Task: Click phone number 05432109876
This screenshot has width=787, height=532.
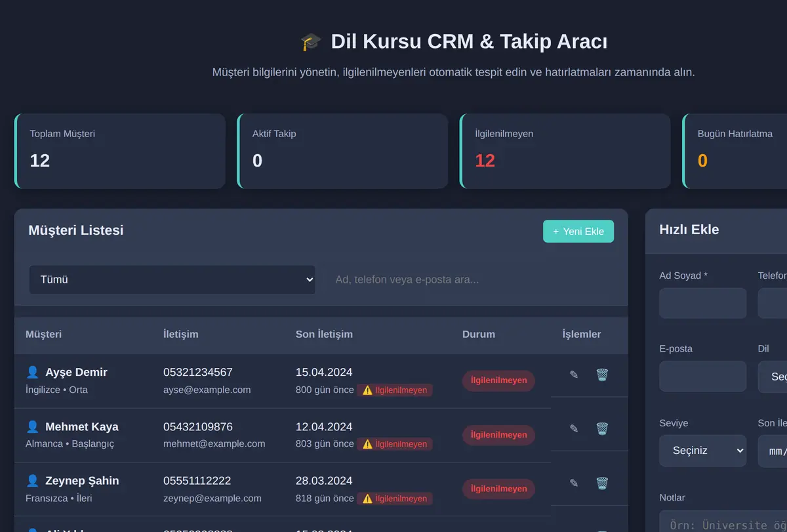Action: coord(198,426)
